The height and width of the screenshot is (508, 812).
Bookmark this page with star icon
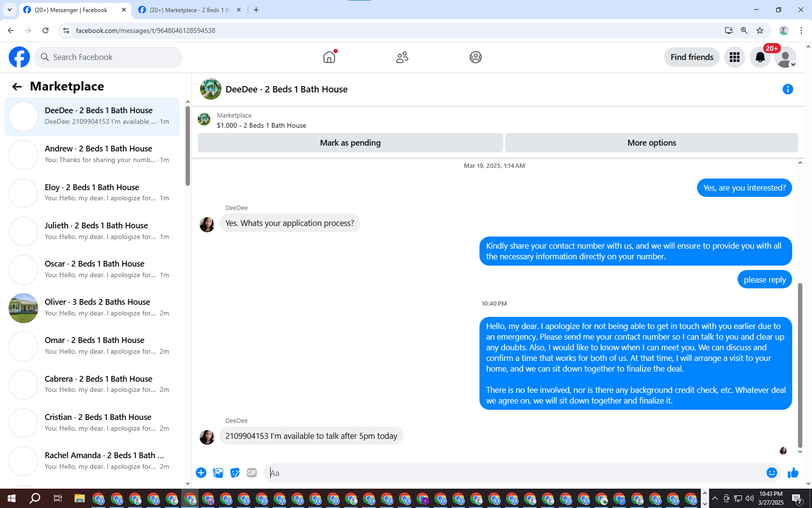pyautogui.click(x=760, y=30)
